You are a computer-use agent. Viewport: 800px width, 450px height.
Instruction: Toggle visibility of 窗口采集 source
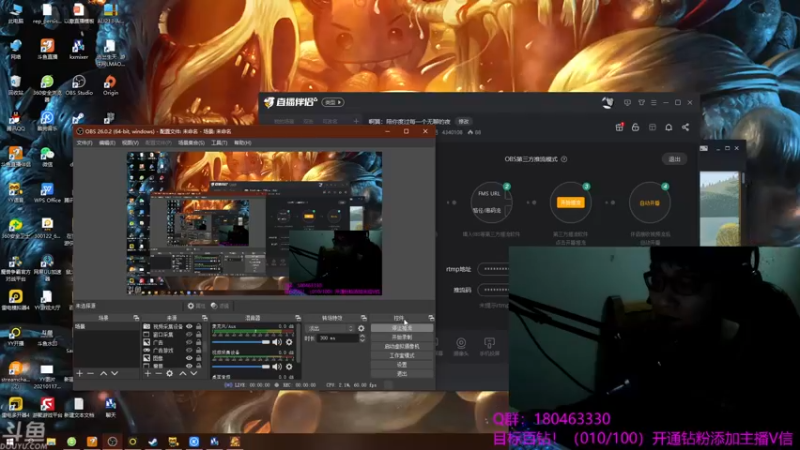click(x=189, y=335)
